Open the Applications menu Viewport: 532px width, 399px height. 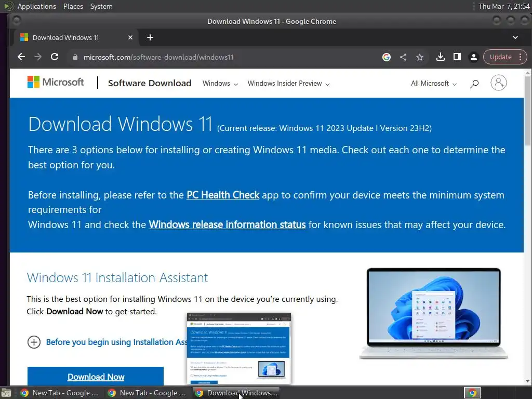[37, 6]
